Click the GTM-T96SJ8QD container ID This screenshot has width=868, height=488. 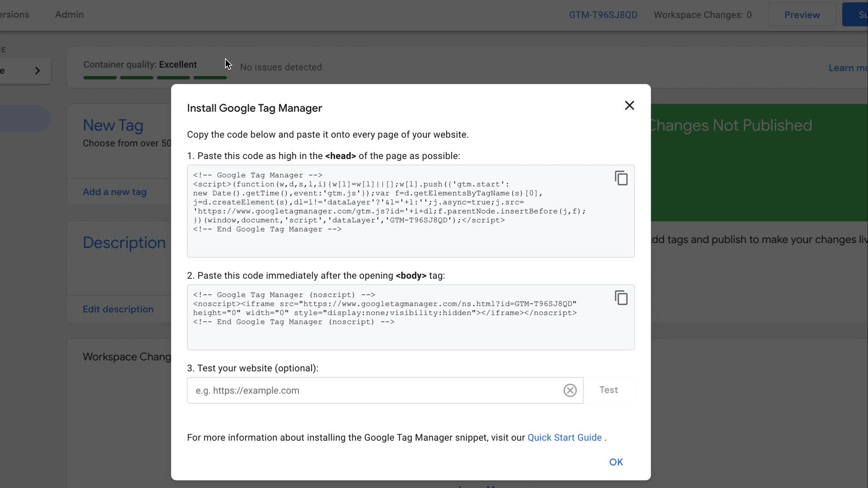click(x=603, y=15)
